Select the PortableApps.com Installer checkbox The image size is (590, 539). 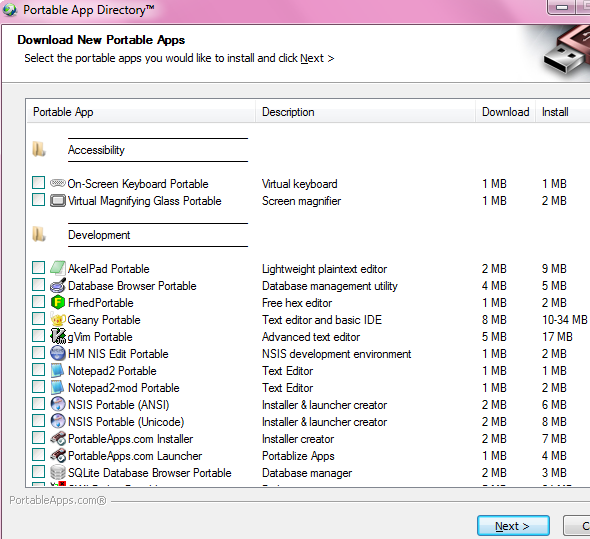coord(38,438)
